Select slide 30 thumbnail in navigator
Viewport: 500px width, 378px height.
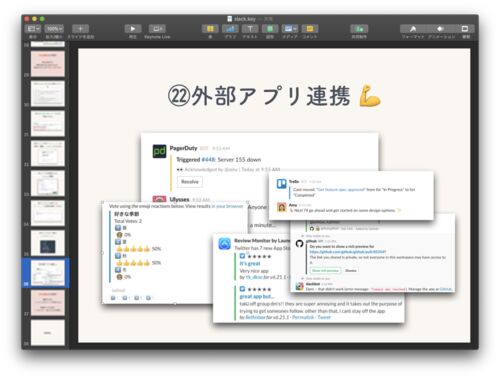pos(48,93)
